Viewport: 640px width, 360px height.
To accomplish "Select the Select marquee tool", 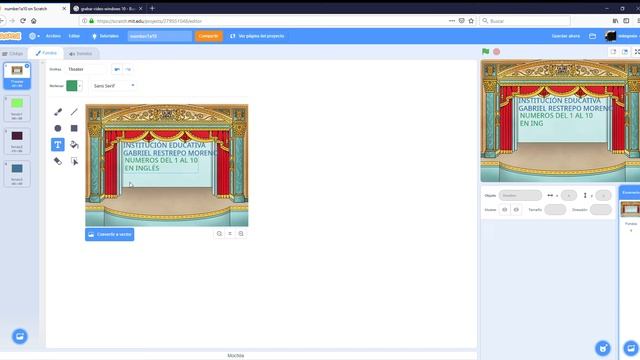I will click(74, 161).
